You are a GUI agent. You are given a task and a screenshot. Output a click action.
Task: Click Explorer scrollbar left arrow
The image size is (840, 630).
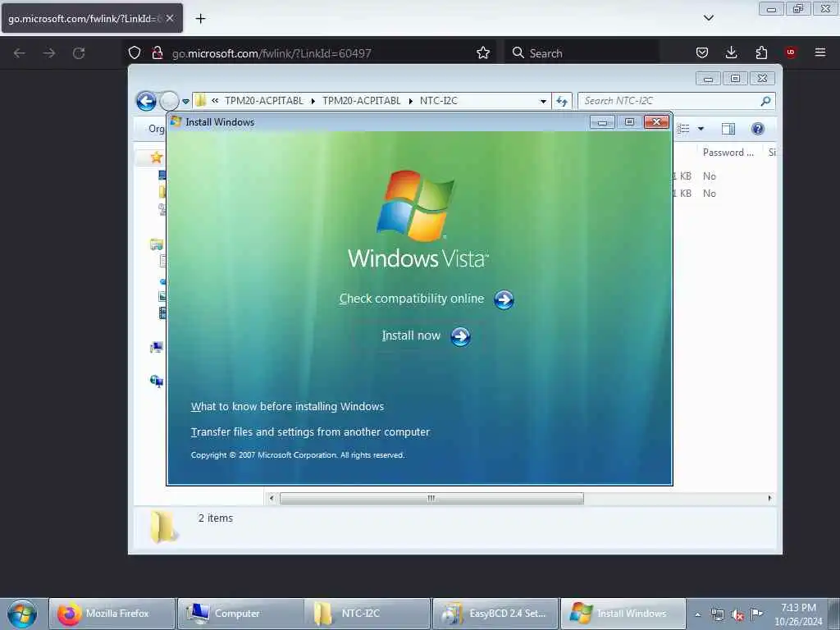tap(272, 498)
